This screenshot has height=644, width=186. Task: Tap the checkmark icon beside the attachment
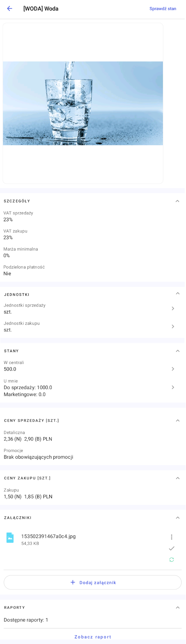click(x=172, y=549)
